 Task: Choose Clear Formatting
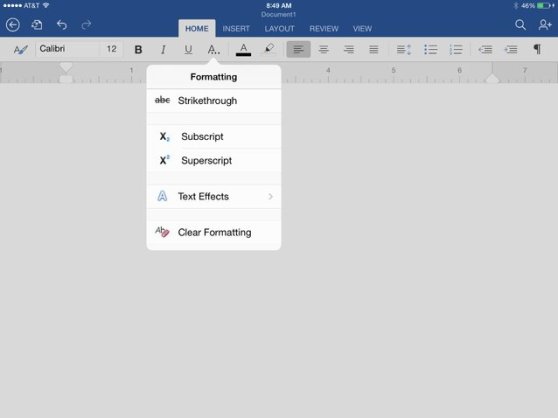[x=214, y=232]
